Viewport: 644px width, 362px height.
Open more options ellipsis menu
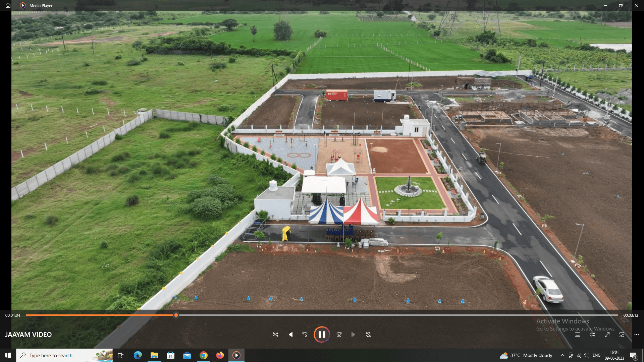[x=637, y=335]
